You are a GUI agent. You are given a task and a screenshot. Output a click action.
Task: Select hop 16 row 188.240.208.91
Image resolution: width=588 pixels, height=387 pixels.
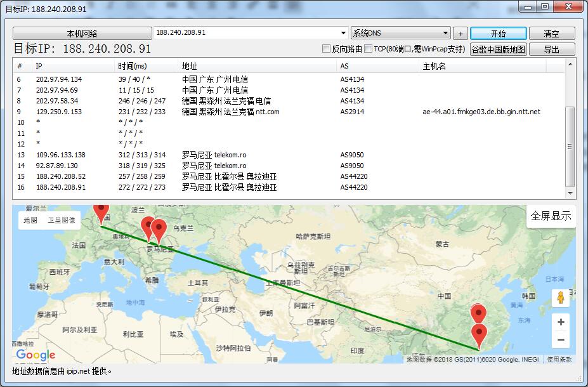click(61, 187)
